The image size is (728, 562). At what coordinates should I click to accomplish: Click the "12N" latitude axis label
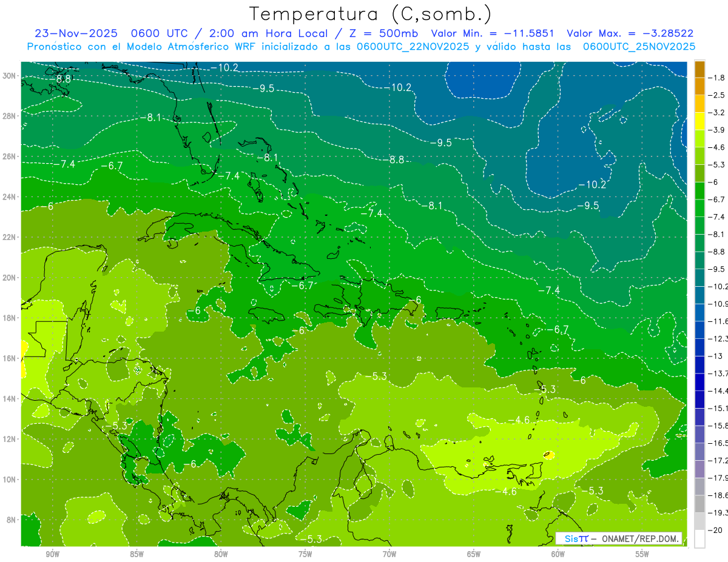[10, 439]
